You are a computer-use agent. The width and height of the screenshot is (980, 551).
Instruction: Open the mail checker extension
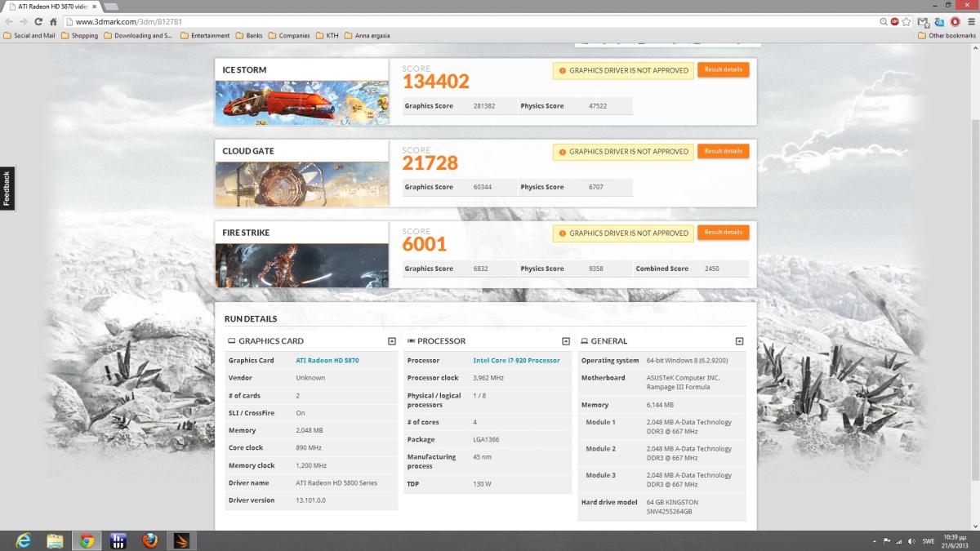point(923,21)
